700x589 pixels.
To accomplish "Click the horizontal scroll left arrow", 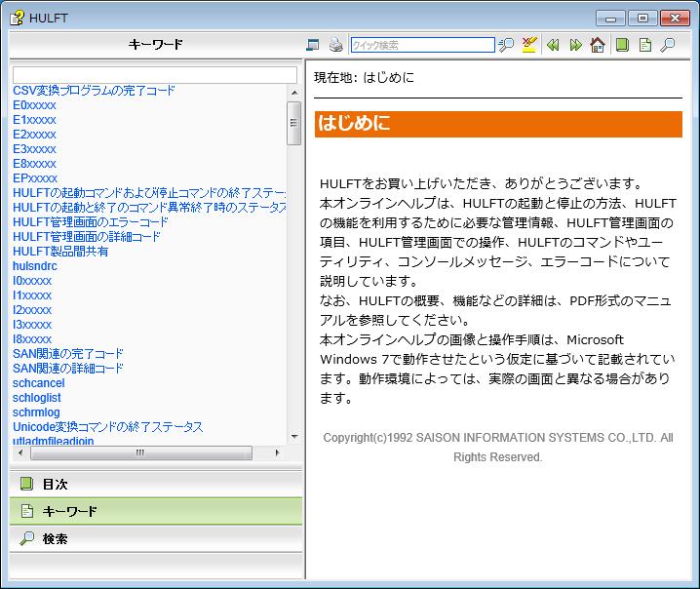I will [20, 452].
